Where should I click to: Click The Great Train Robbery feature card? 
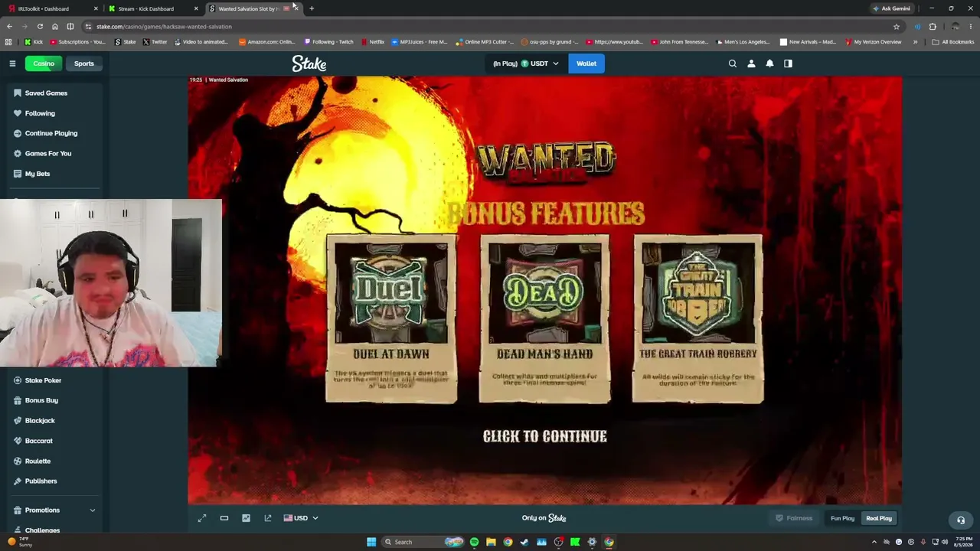click(697, 318)
